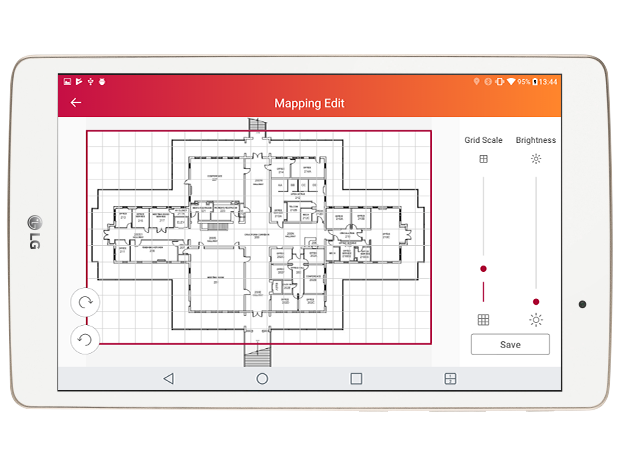Viewport: 620px width, 463px height.
Task: Click the dim sun icon above Brightness slider
Action: [536, 159]
